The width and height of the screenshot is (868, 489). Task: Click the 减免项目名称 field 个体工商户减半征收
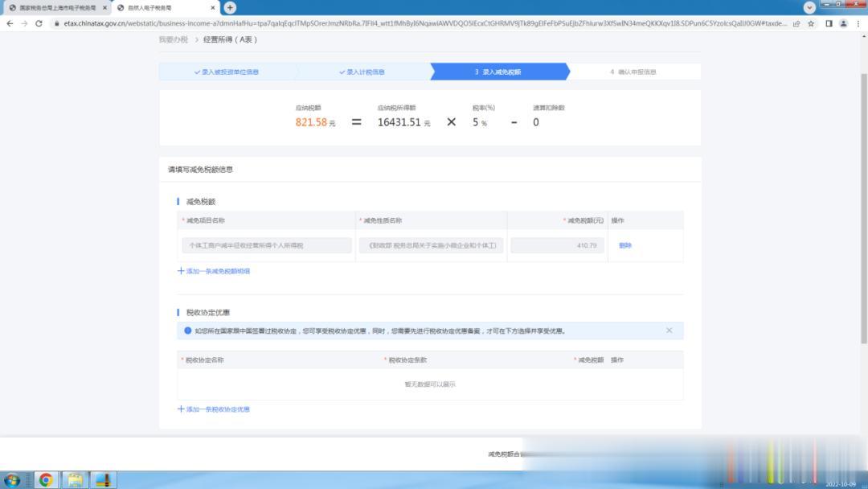tap(267, 245)
